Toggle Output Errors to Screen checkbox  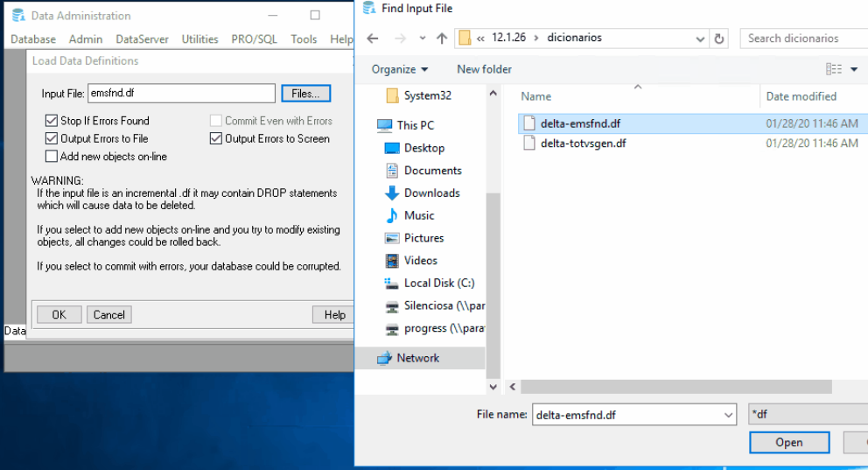click(x=216, y=138)
